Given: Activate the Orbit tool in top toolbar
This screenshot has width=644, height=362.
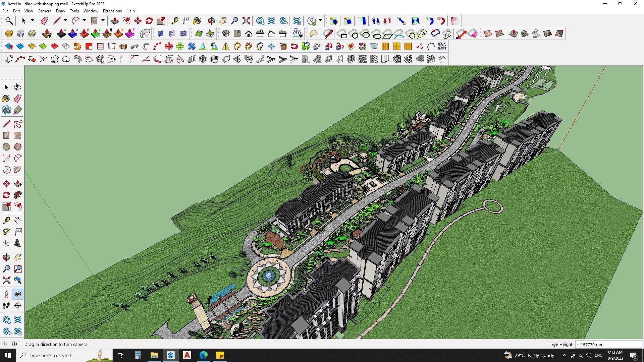Looking at the screenshot, I should coord(211,21).
